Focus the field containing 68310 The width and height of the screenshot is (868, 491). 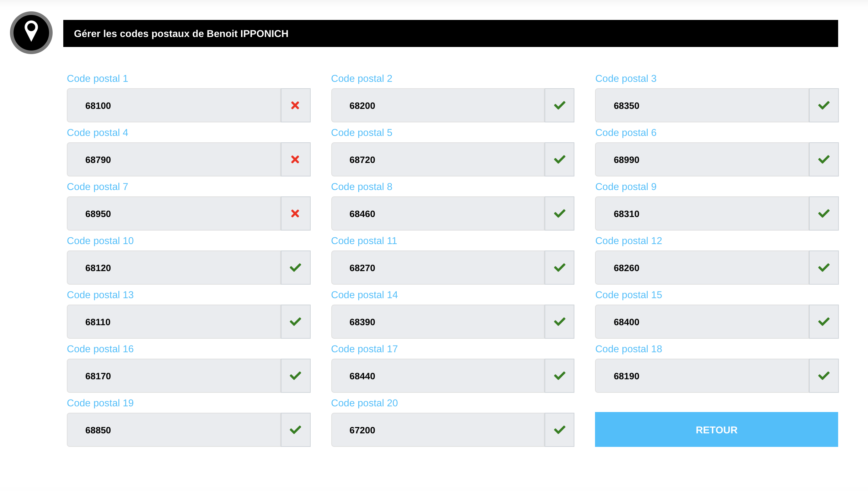(x=702, y=213)
